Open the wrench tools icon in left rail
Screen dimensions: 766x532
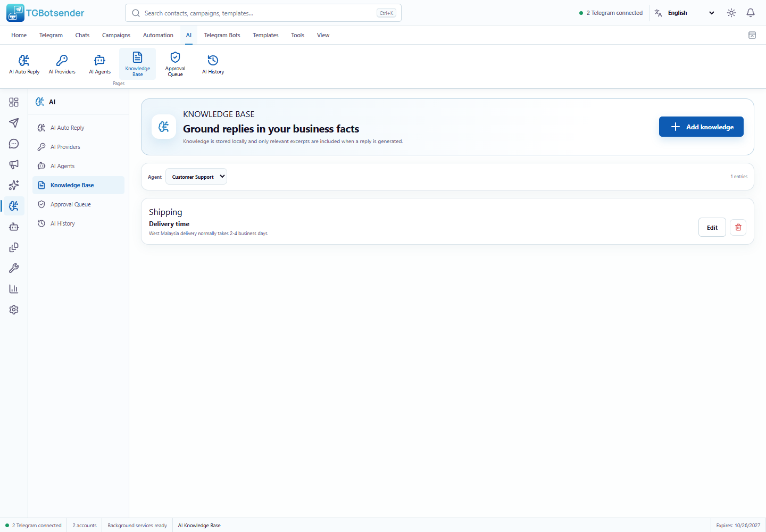(x=14, y=268)
